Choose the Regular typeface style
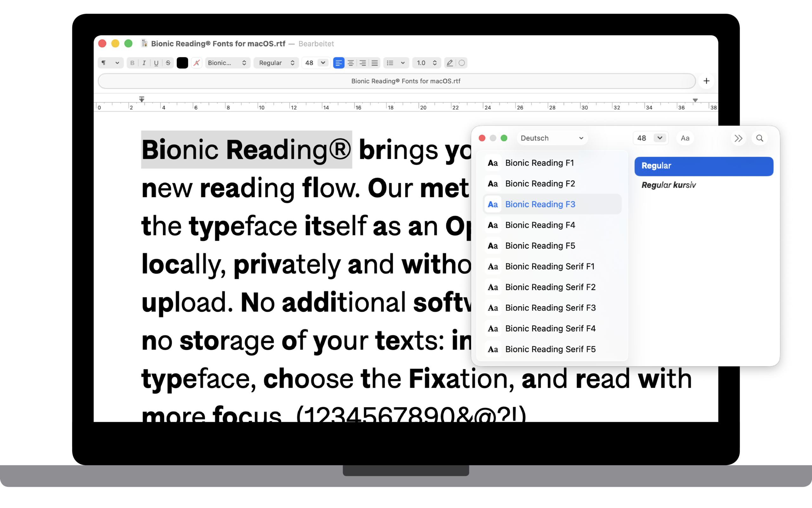The height and width of the screenshot is (508, 812). (x=704, y=166)
